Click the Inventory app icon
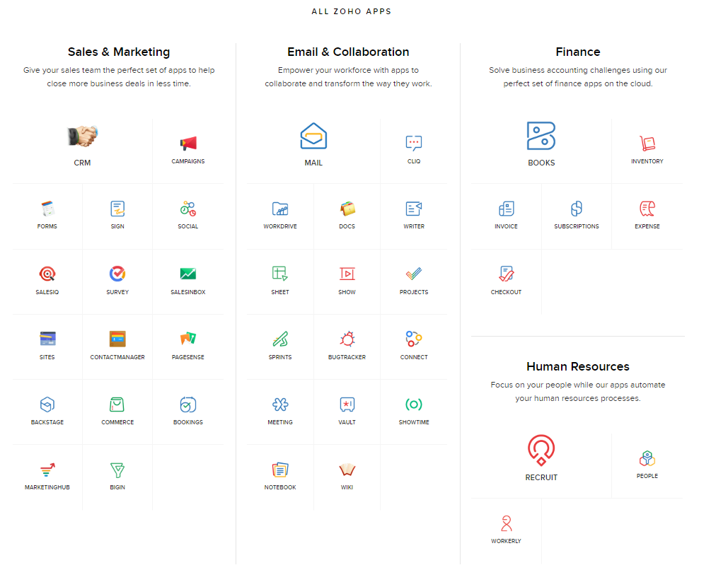 coord(647,143)
